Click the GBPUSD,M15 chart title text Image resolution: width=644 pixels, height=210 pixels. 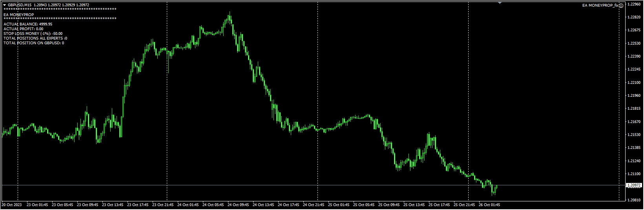20,5
